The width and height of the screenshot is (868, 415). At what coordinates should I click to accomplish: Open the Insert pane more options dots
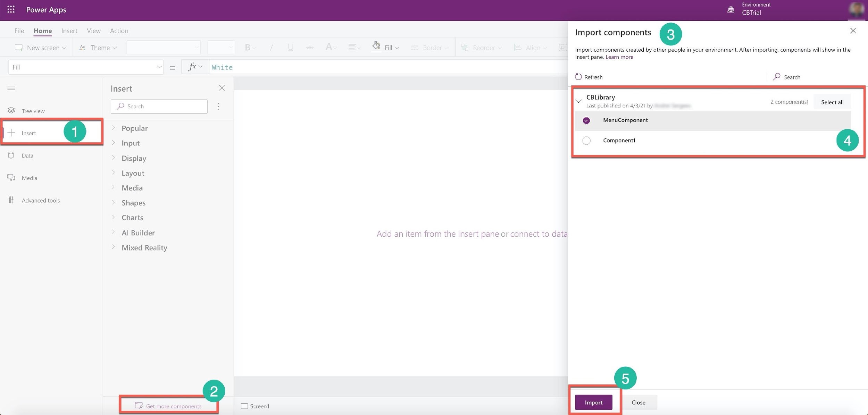click(x=218, y=106)
